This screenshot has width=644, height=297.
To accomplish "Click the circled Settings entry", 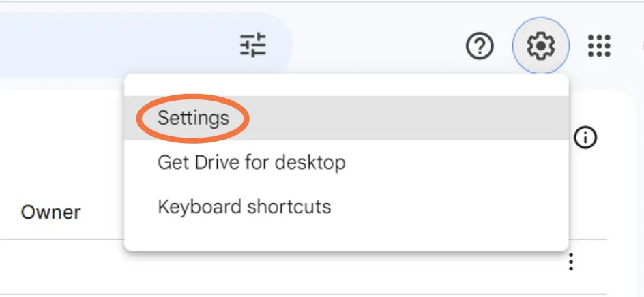I will click(193, 118).
